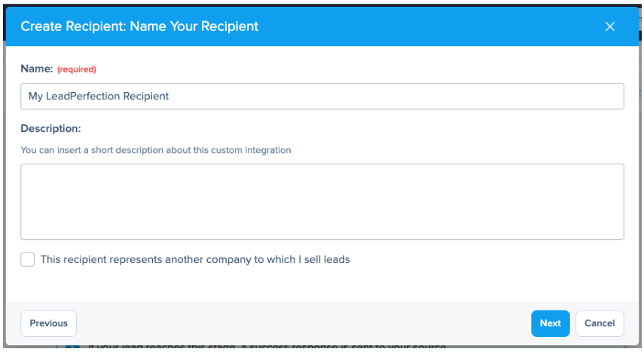
Task: Click the gray dialog footer bar
Action: pos(301,323)
